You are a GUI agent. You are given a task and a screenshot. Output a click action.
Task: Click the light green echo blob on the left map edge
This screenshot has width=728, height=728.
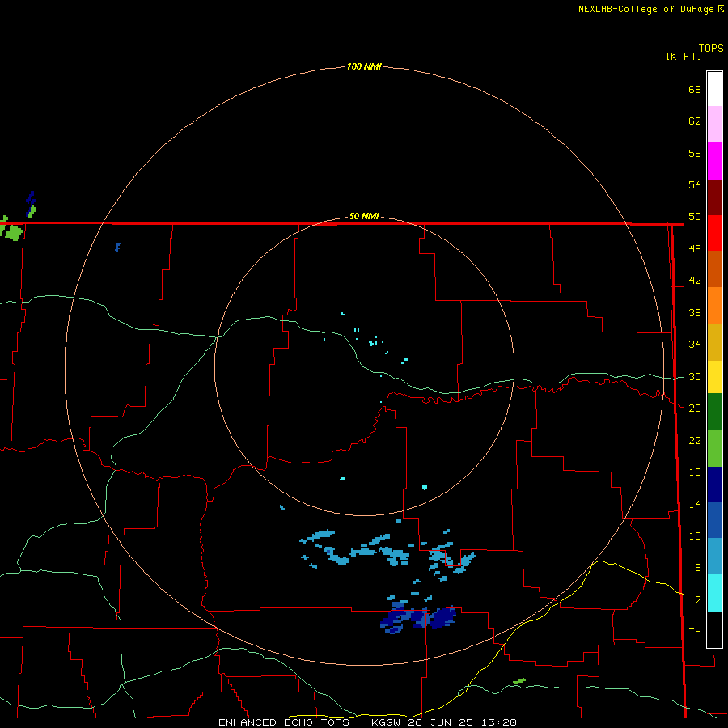pos(13,233)
